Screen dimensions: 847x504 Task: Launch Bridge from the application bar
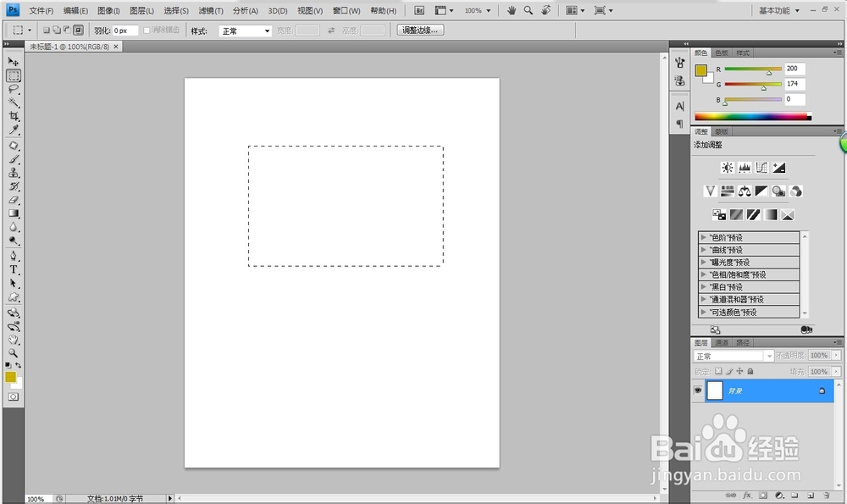tap(419, 10)
